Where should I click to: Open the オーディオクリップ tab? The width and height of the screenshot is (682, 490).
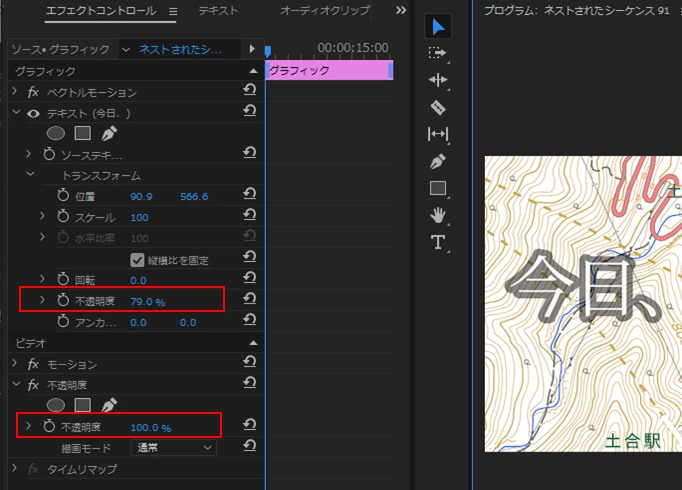pyautogui.click(x=324, y=10)
